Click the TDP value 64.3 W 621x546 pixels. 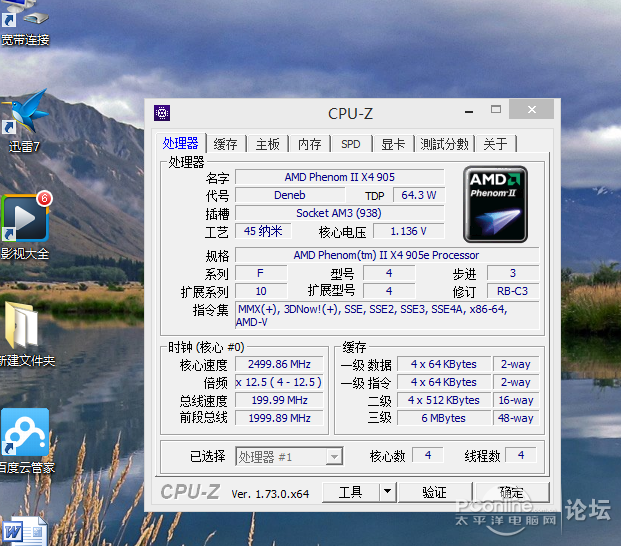pyautogui.click(x=419, y=195)
